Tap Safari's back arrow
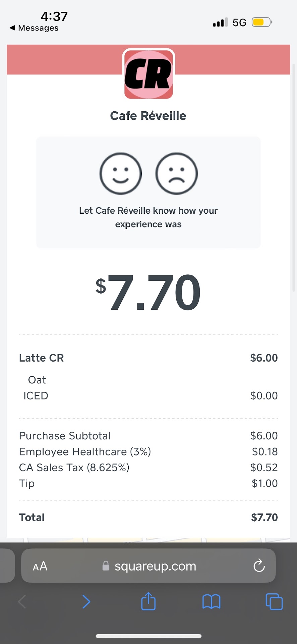297x644 pixels. (22, 602)
